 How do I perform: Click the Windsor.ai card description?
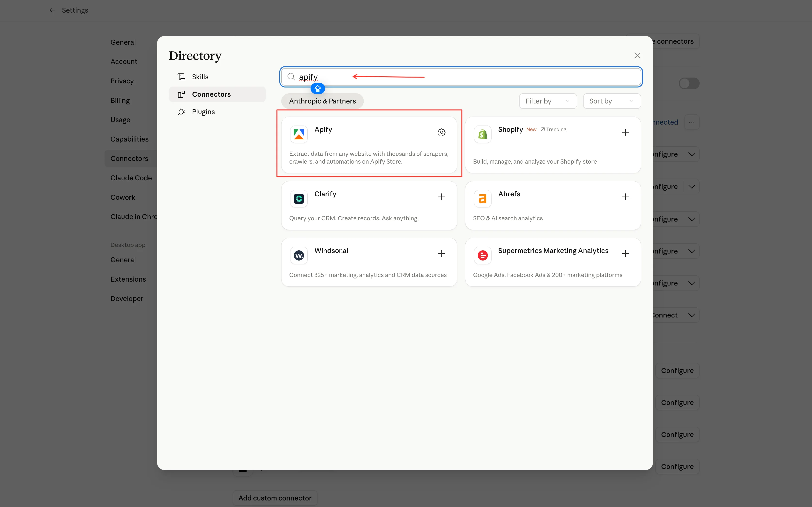point(368,275)
